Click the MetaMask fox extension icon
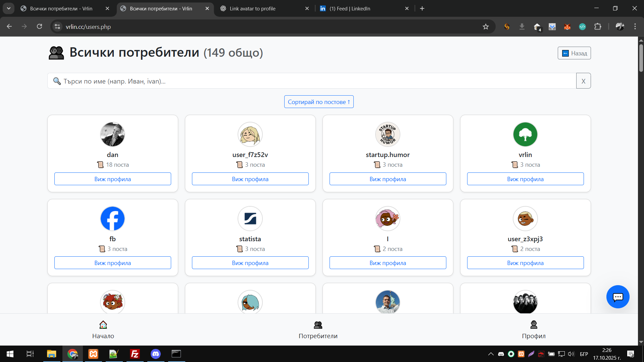The width and height of the screenshot is (644, 362). [x=567, y=27]
